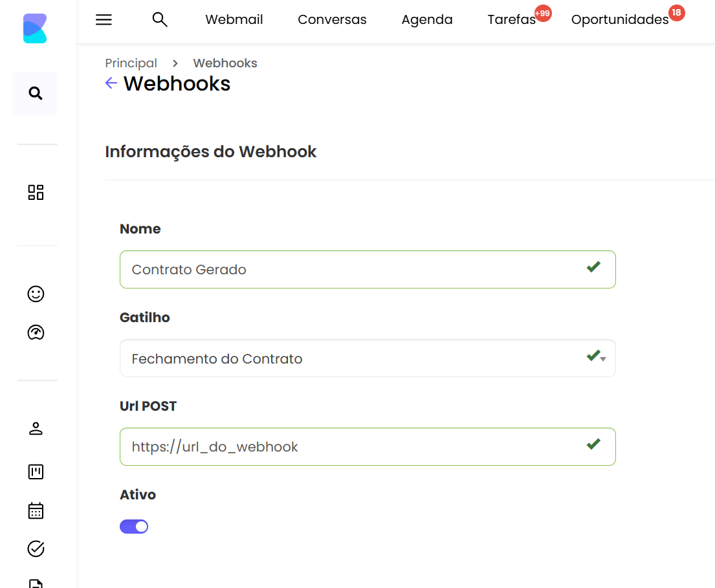Open the hamburger menu in top bar
715x588 pixels.
104,20
